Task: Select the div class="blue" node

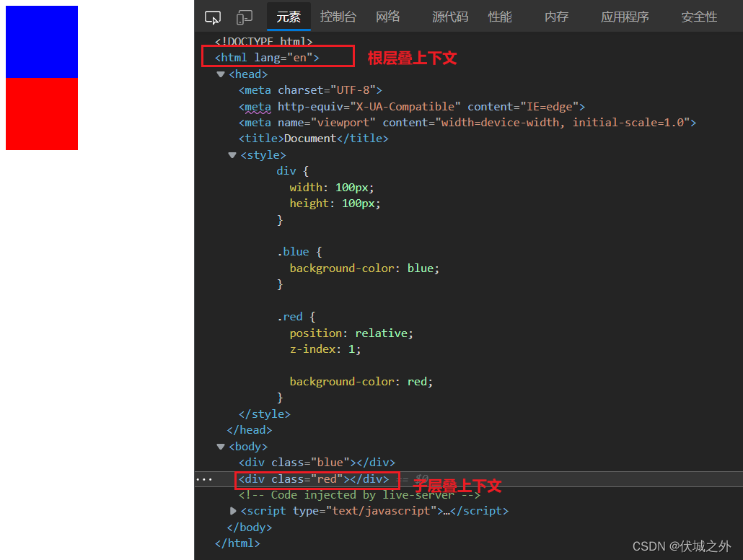Action: tap(317, 463)
